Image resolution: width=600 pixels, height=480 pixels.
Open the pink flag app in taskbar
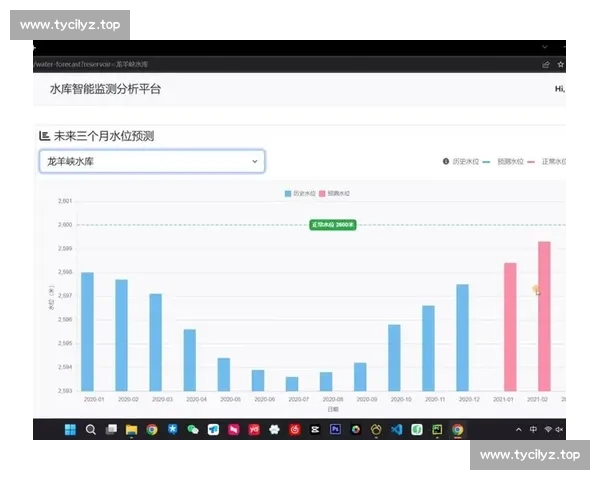(234, 429)
